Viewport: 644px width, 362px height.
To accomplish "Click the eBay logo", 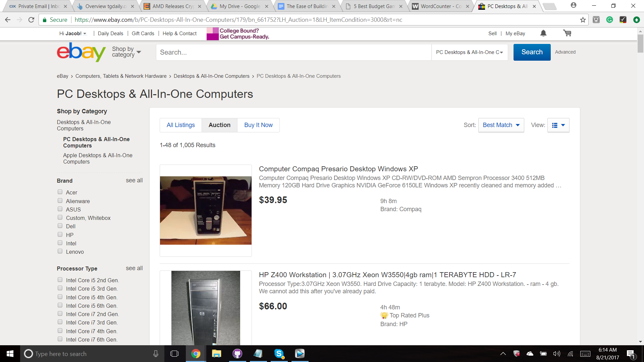I will pos(81,52).
